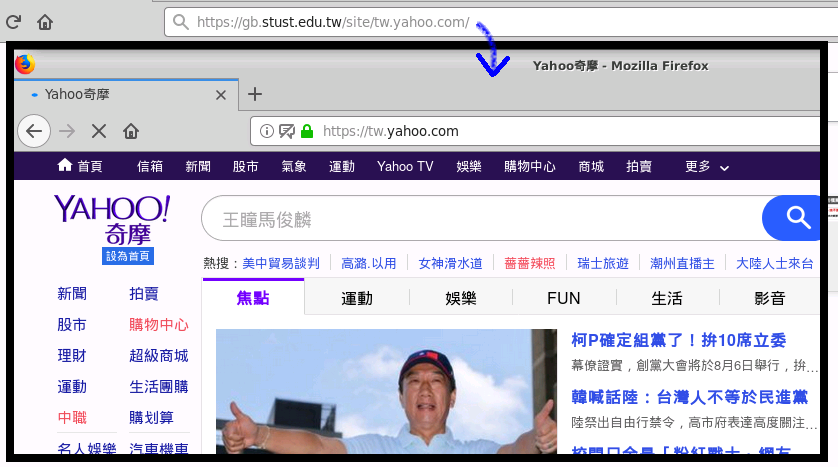Click the blue search magnifier button
838x467 pixels.
(x=792, y=218)
